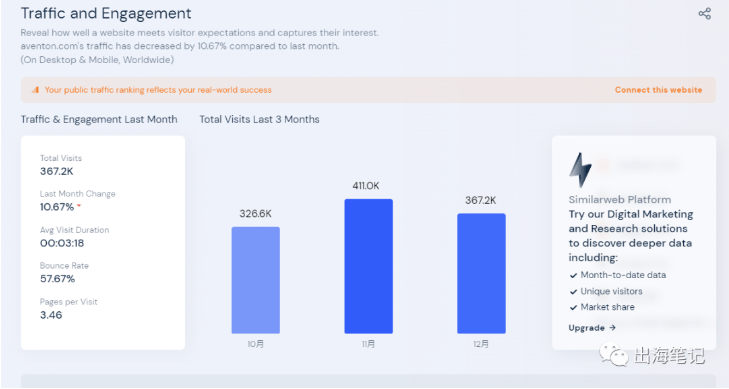Click the Traffic & Engagement Last Month heading
Viewport: 729px width, 389px height.
[99, 119]
